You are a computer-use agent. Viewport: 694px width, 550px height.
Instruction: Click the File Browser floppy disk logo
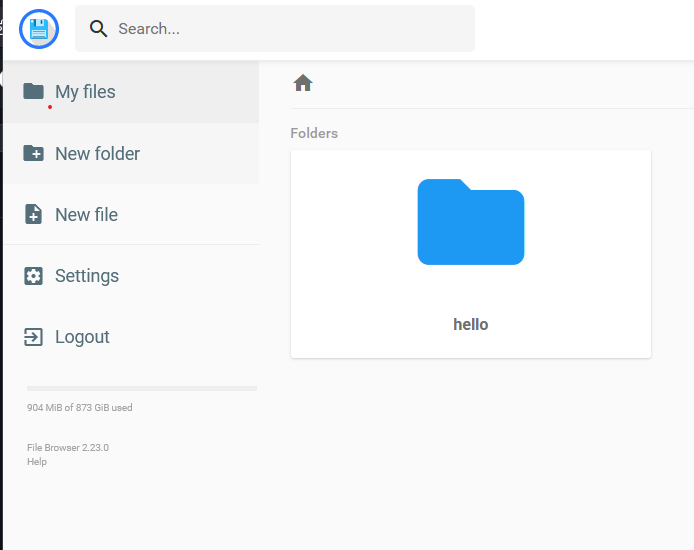(x=39, y=29)
